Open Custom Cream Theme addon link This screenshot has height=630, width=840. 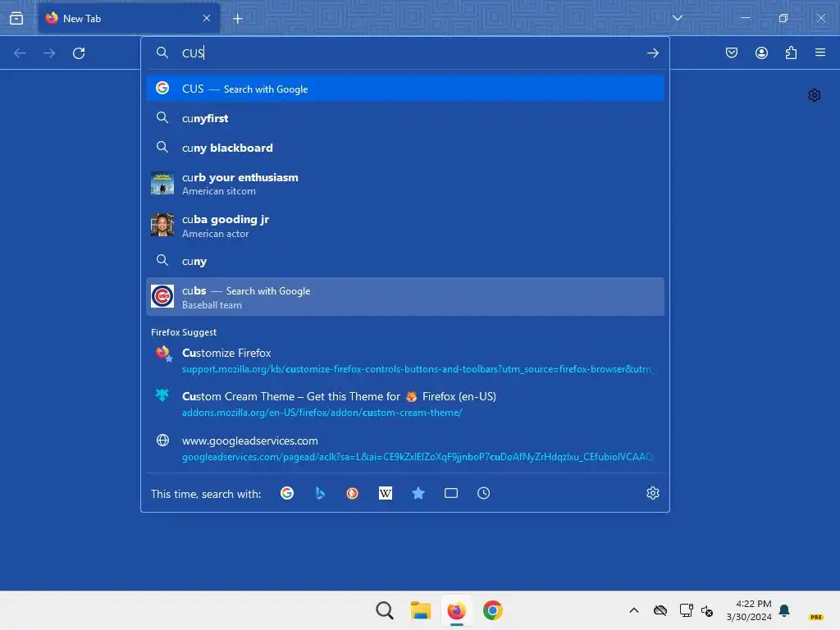pyautogui.click(x=405, y=404)
